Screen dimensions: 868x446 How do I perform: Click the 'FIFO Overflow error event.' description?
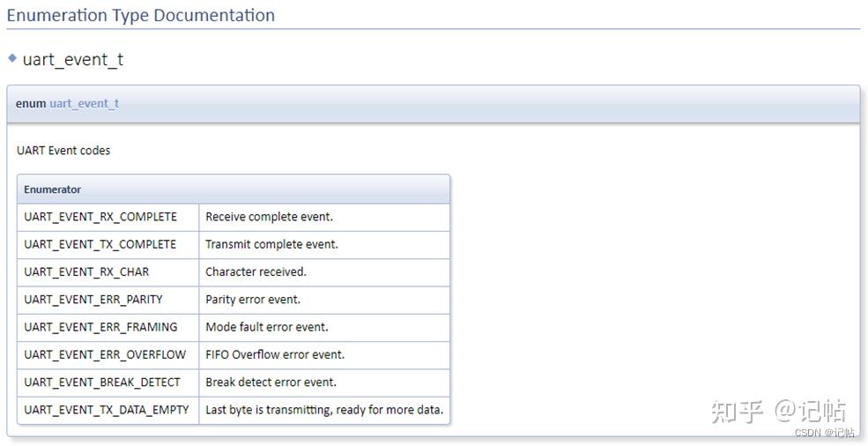275,354
